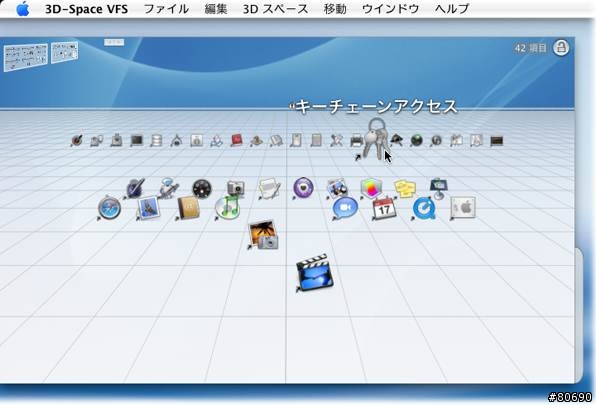Toggle the padlock icon beside item count

coord(561,48)
